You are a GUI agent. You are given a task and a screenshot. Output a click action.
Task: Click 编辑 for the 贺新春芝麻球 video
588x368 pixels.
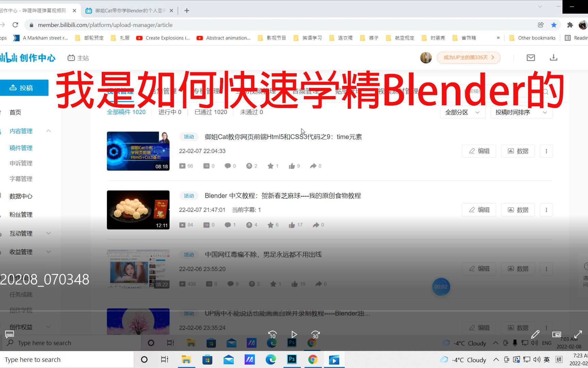pyautogui.click(x=479, y=210)
